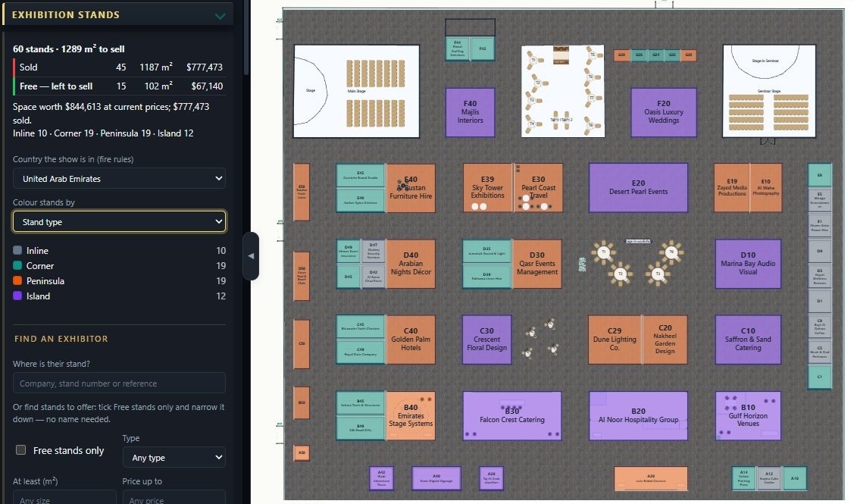The height and width of the screenshot is (504, 854).
Task: Select stand C20 Nakheel Garden Design
Action: [665, 340]
